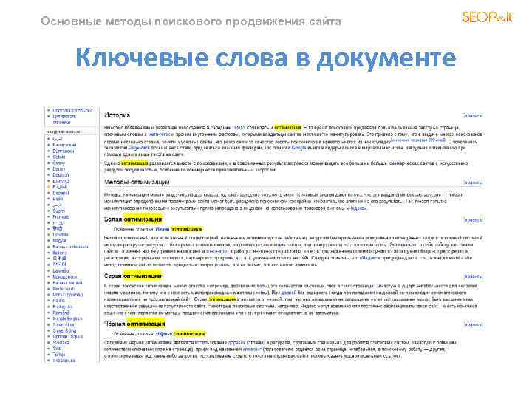Open the Українська language link
532x399 pixels.
64,361
